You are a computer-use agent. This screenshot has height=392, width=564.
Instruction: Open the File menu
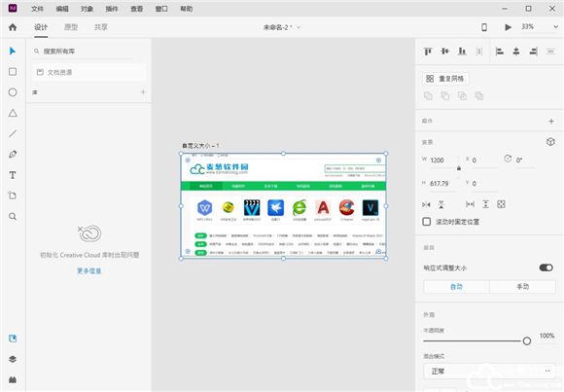point(37,9)
